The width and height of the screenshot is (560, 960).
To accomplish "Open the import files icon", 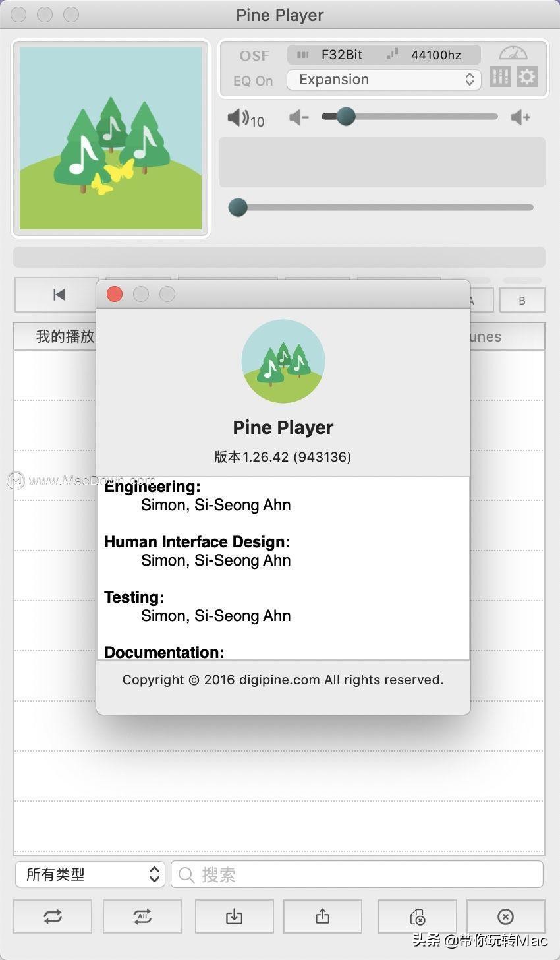I will tap(234, 916).
